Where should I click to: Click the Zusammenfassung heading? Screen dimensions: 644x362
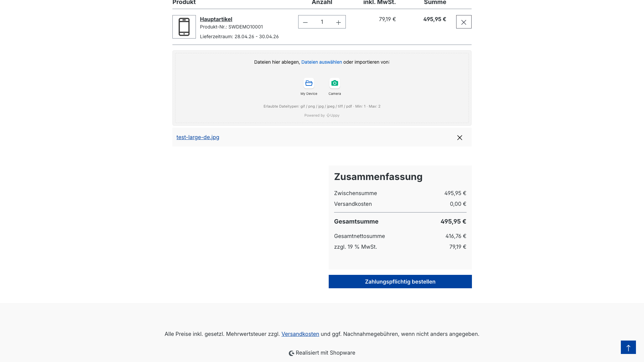[378, 177]
